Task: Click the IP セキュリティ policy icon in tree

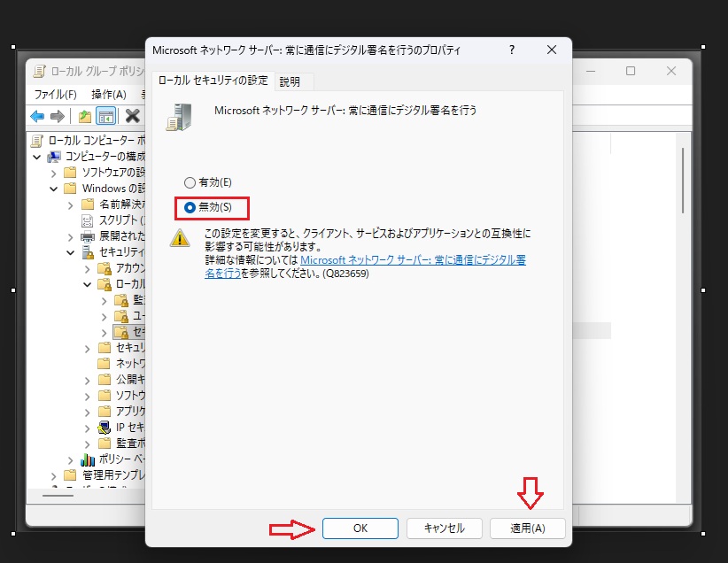Action: pyautogui.click(x=105, y=428)
